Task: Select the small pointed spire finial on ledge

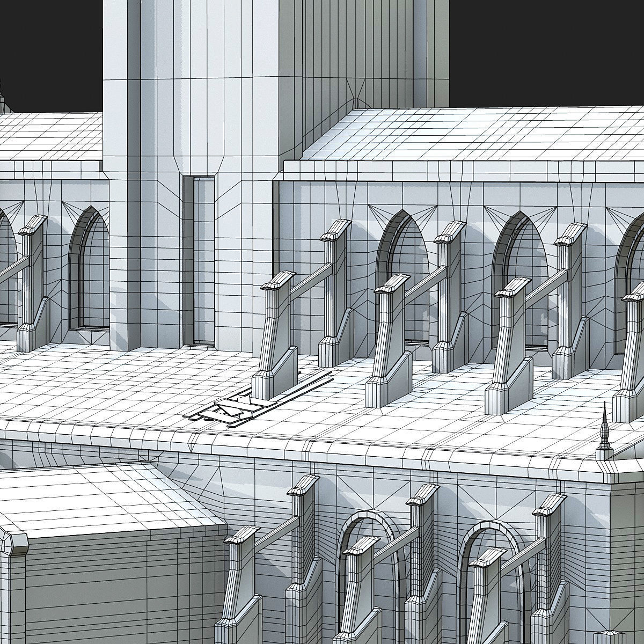Action: [605, 431]
